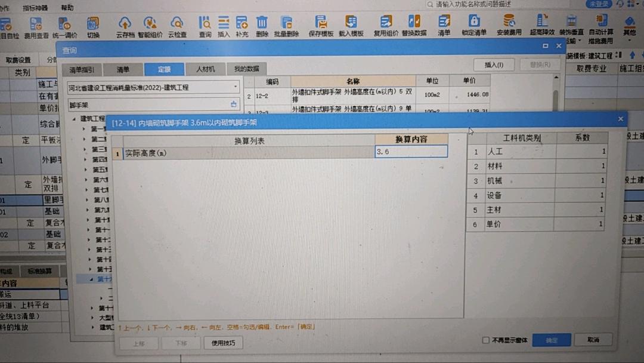Switch to the 清单指引 tab
The image size is (644, 363).
82,70
